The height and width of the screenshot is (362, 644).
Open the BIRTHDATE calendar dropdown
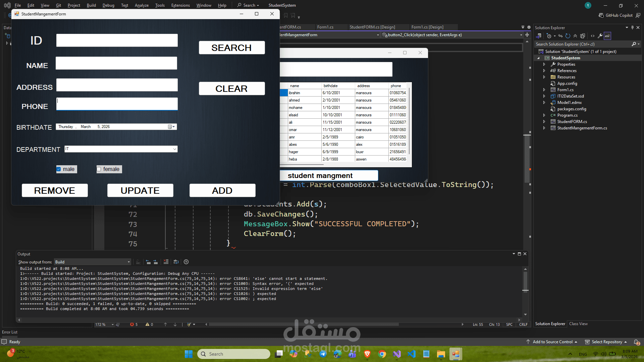tap(171, 127)
